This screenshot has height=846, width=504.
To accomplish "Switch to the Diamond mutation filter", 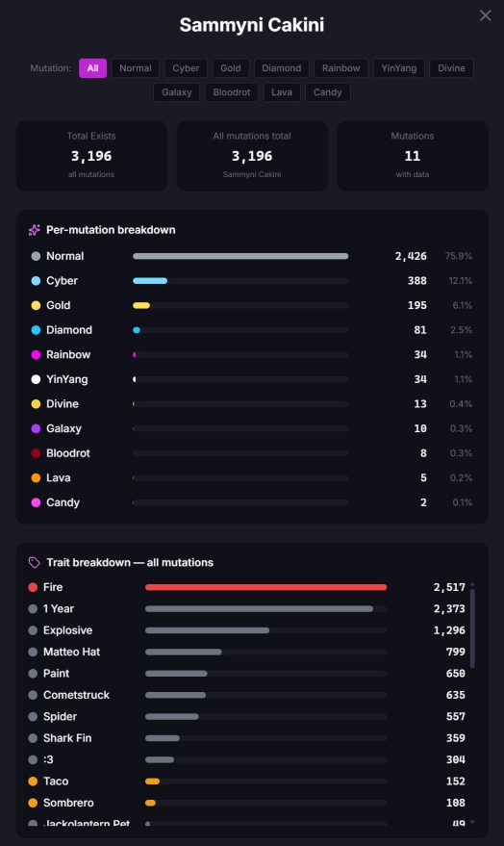I will coord(282,68).
